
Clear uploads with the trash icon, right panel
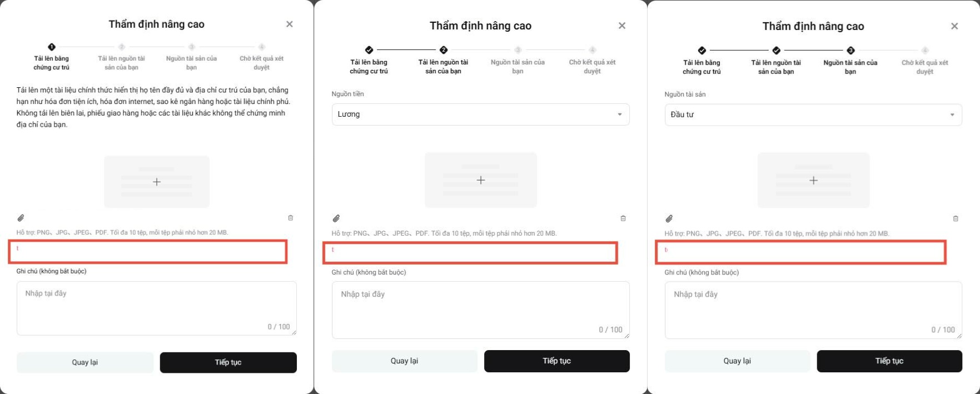pos(956,218)
